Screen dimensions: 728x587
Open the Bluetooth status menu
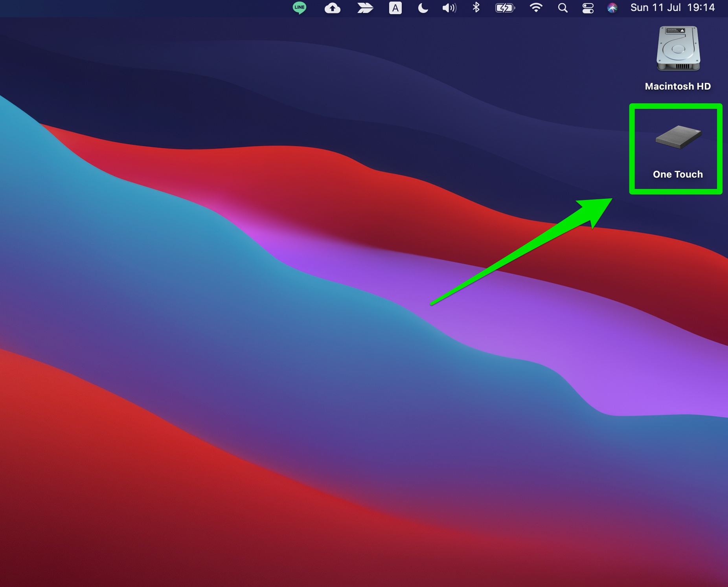coord(476,8)
